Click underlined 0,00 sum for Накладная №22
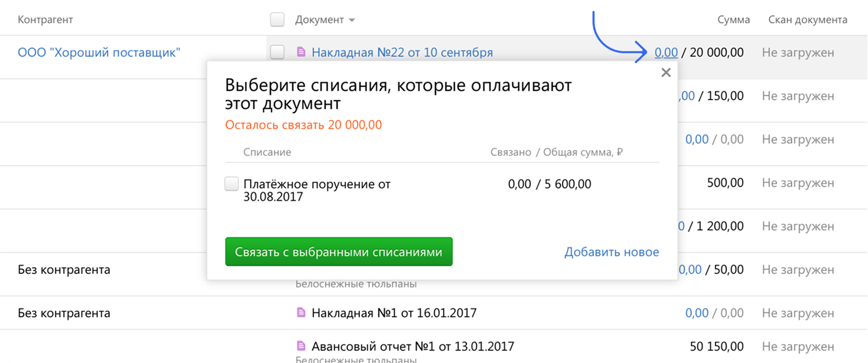The height and width of the screenshot is (363, 868). point(666,52)
